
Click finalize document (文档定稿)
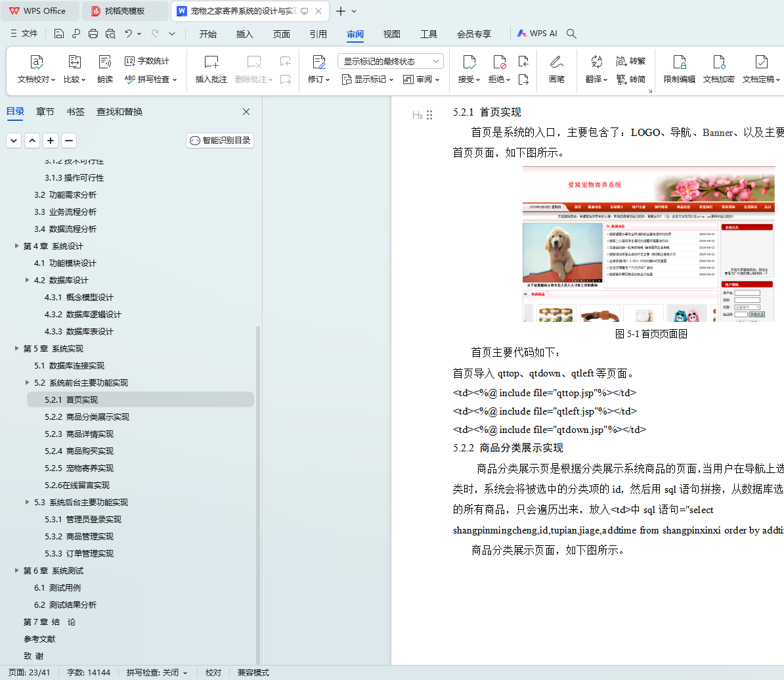click(761, 69)
